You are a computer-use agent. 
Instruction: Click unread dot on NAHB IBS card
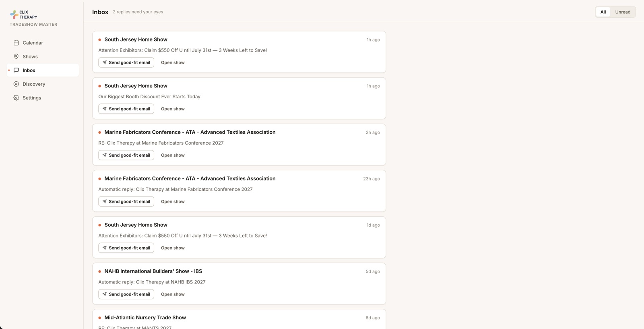[100, 271]
